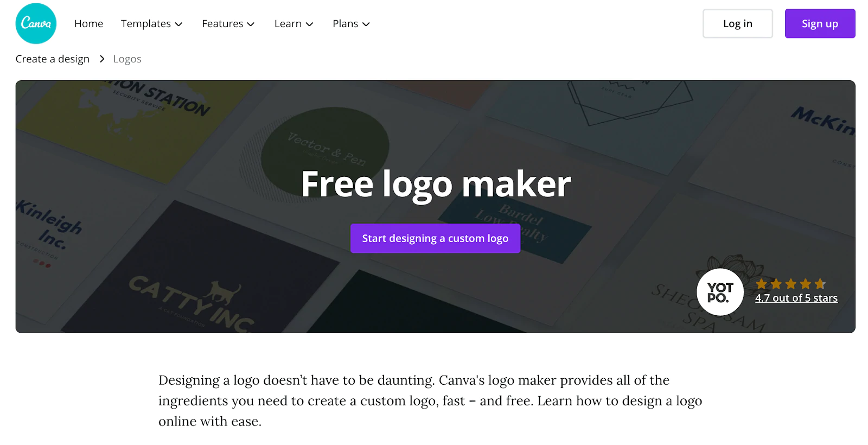
Task: Click the third gold rating star
Action: coord(791,284)
